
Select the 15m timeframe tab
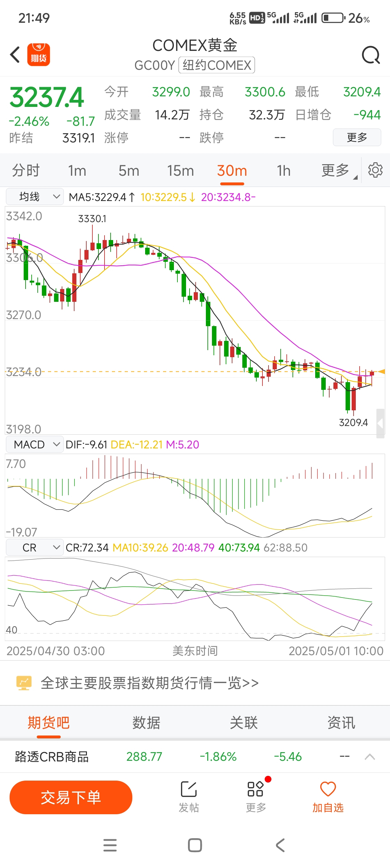click(x=180, y=171)
